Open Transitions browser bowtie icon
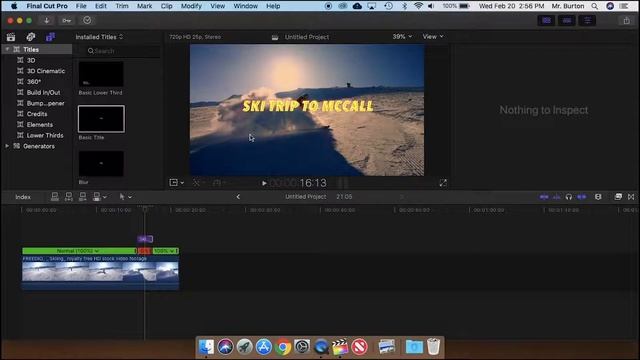Image resolution: width=640 pixels, height=360 pixels. (631, 197)
